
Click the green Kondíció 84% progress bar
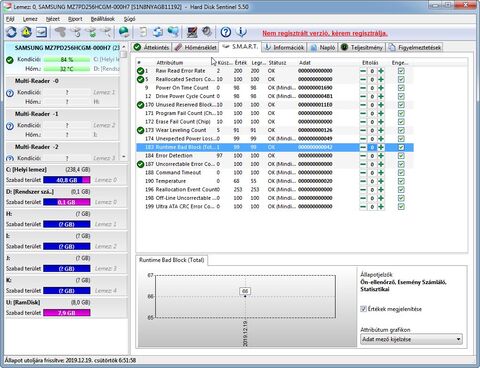coord(67,60)
